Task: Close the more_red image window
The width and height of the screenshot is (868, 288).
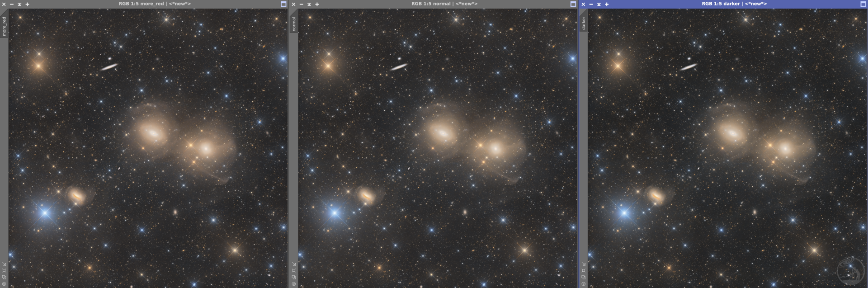Action: point(4,4)
